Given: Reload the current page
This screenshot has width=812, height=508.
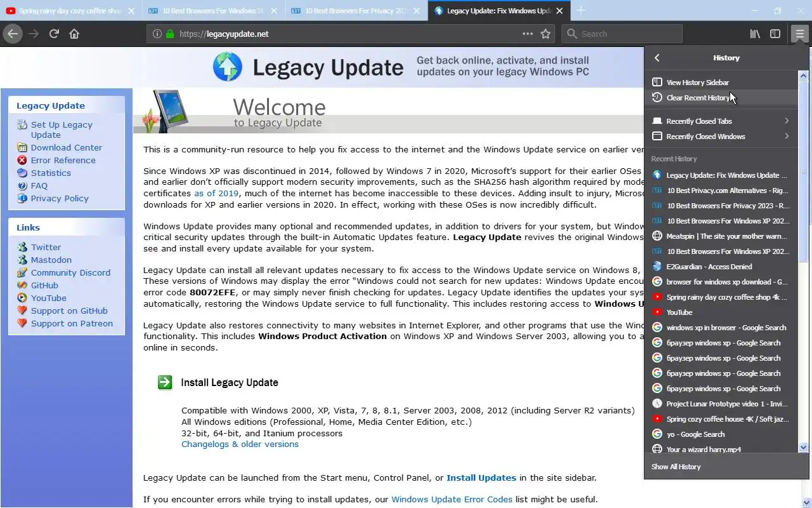Looking at the screenshot, I should (x=54, y=34).
